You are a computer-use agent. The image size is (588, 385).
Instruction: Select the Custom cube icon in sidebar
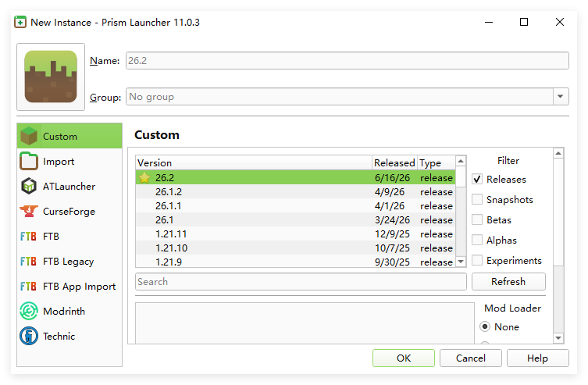[29, 136]
